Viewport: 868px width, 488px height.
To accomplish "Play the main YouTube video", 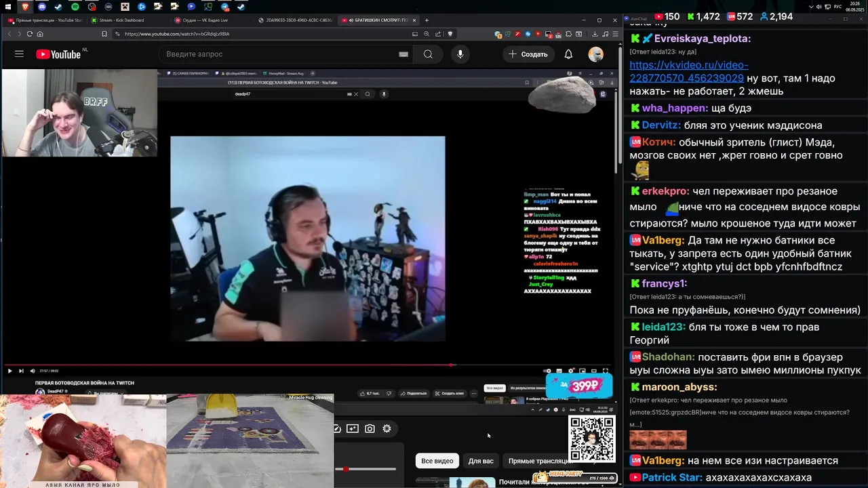I will [x=9, y=371].
